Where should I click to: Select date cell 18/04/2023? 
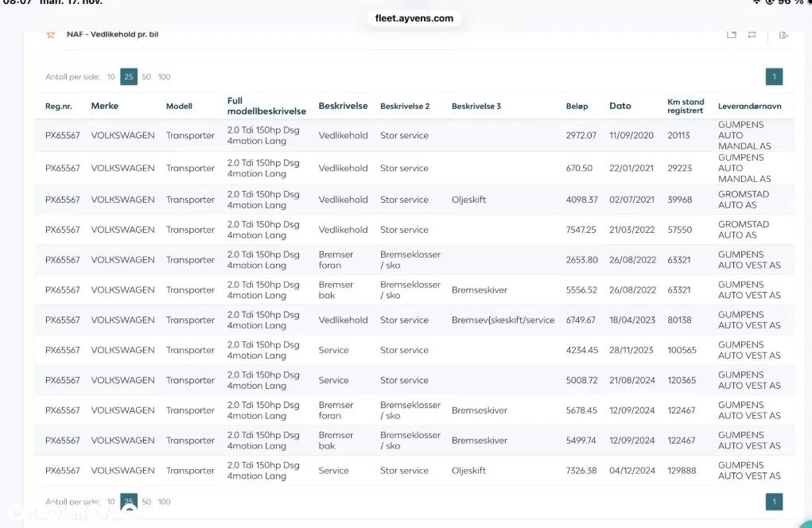pos(632,320)
